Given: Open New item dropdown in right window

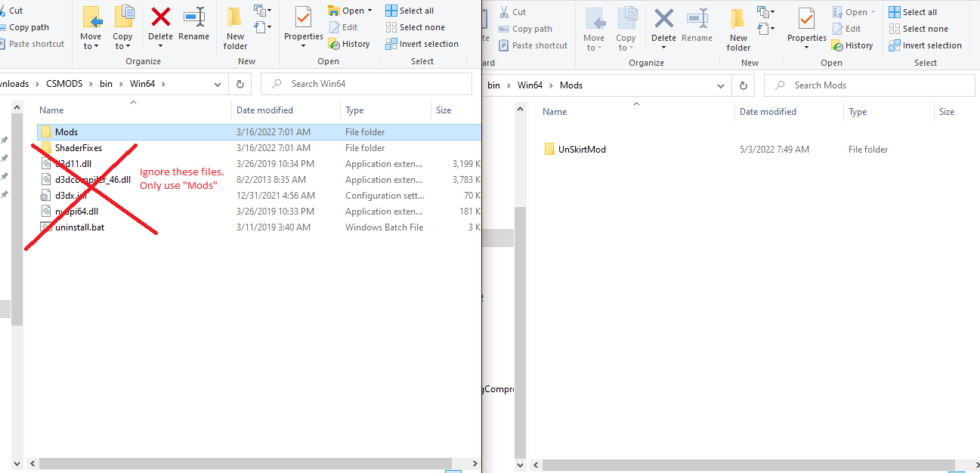Looking at the screenshot, I should [766, 12].
